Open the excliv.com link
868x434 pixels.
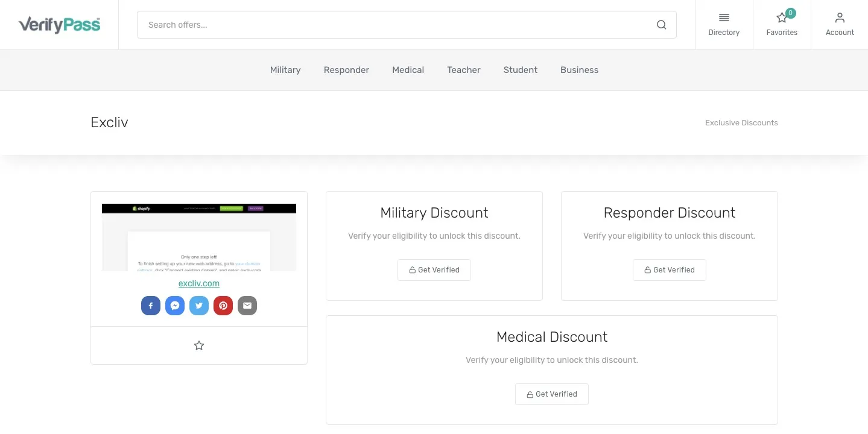(199, 283)
